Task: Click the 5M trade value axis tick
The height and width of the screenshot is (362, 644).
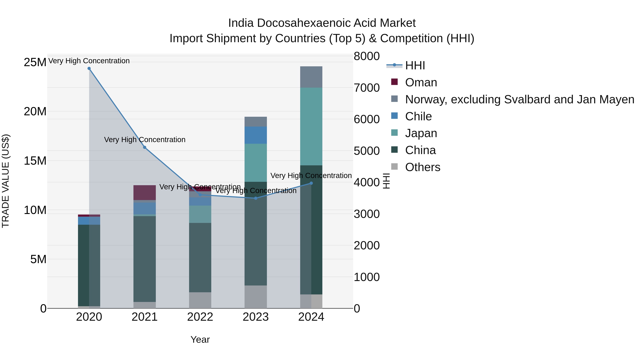Action: (x=38, y=259)
